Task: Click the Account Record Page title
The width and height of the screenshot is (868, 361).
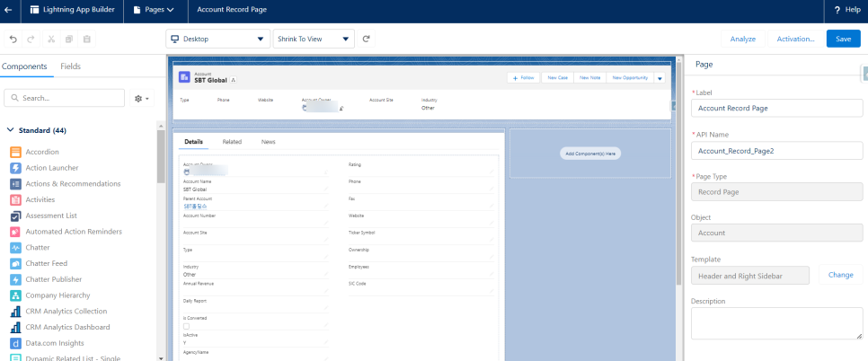Action: coord(232,10)
